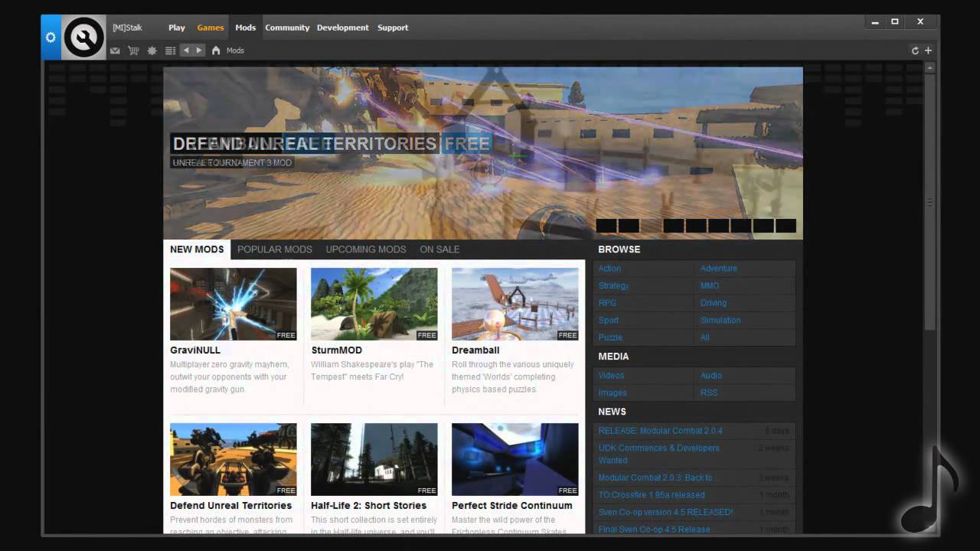The width and height of the screenshot is (980, 551).
Task: Open the blue settings gear menu
Action: click(x=51, y=37)
